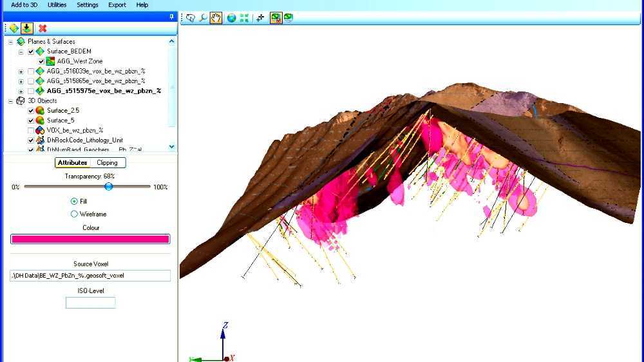Click the pin icon on the panel header

coord(172,17)
